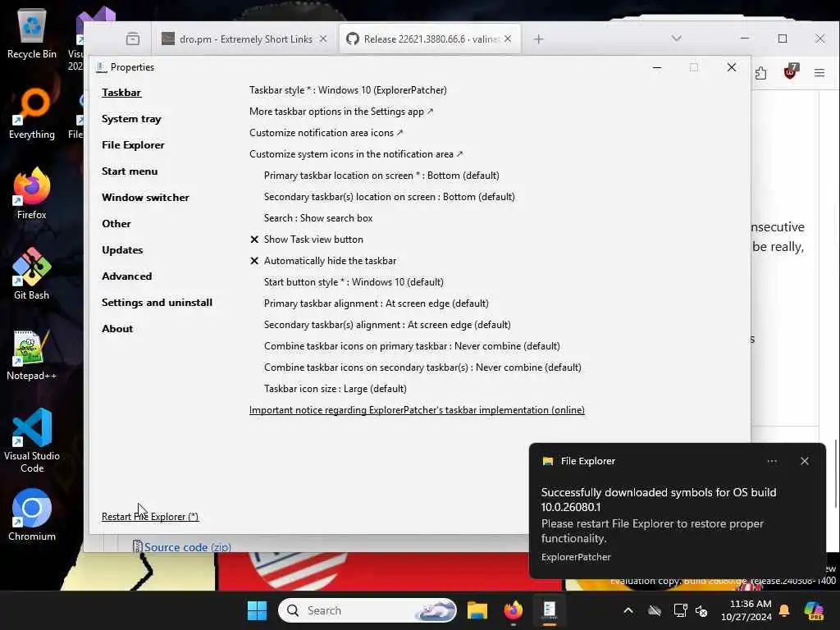Click the taskbar Search box
840x630 pixels.
[x=367, y=610]
